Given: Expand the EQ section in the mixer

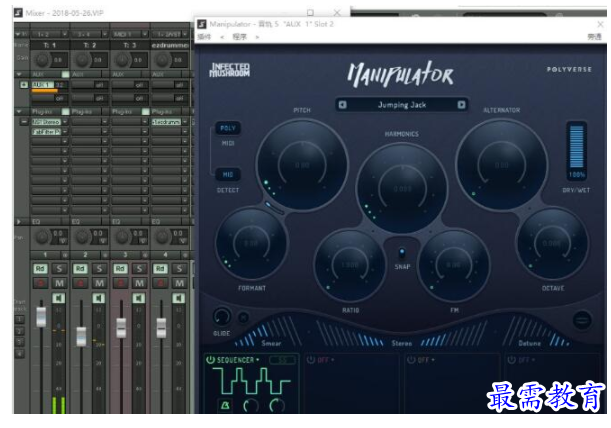Looking at the screenshot, I should click(x=18, y=221).
